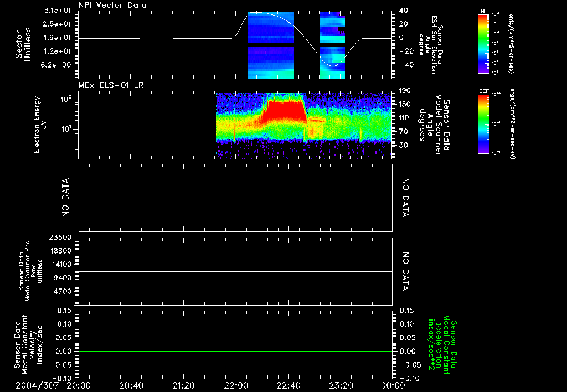Image resolution: width=567 pixels, height=392 pixels.
Task: Click the 'ESH Sun Elevation Angle' axis label
Action: point(431,44)
